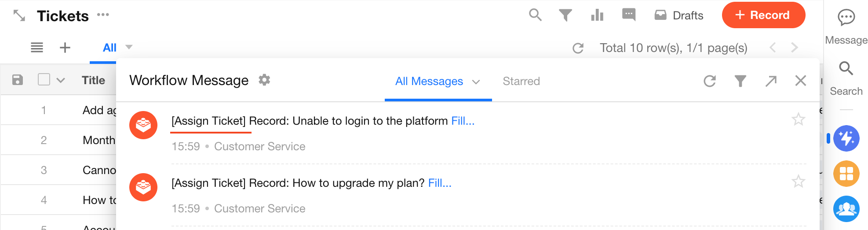Open the orange apps grid icon

pos(846,174)
